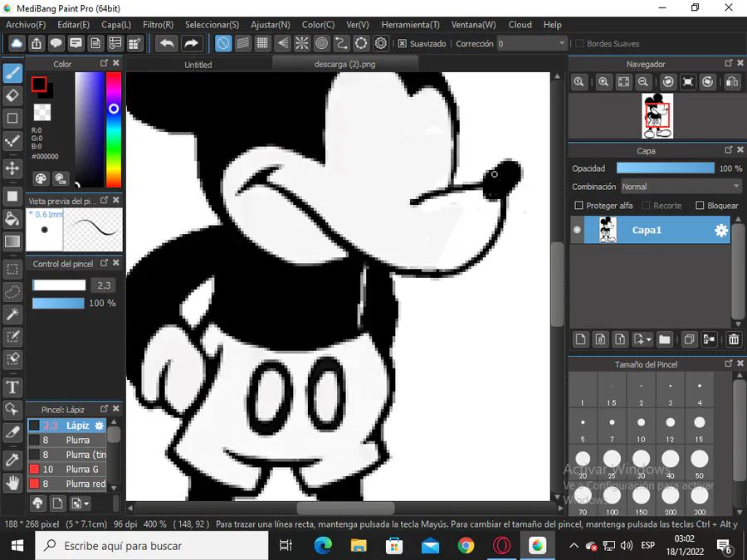
Task: Toggle the Bordes Suaves checkbox
Action: point(580,43)
